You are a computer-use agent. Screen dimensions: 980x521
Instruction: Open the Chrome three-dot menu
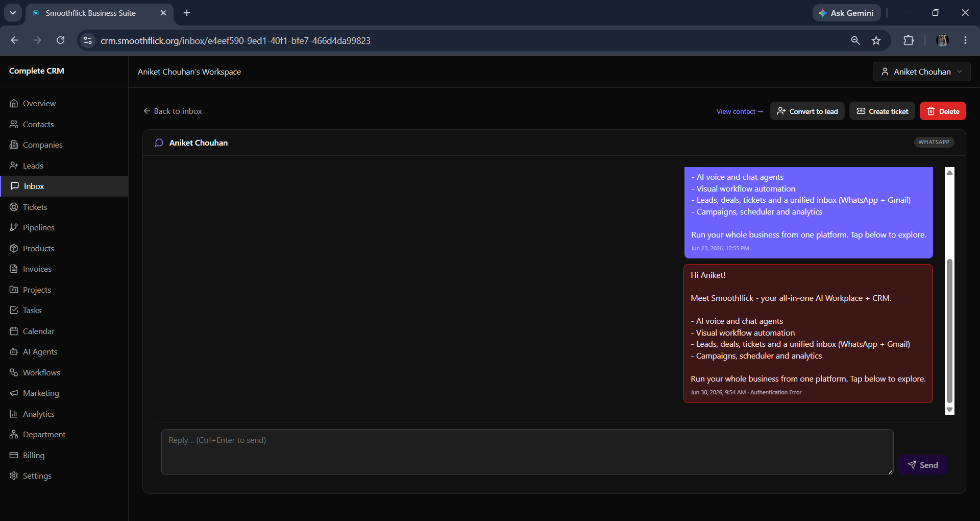click(x=965, y=40)
